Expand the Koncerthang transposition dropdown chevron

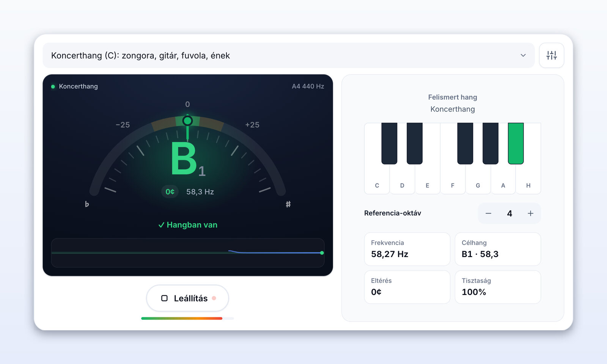523,55
